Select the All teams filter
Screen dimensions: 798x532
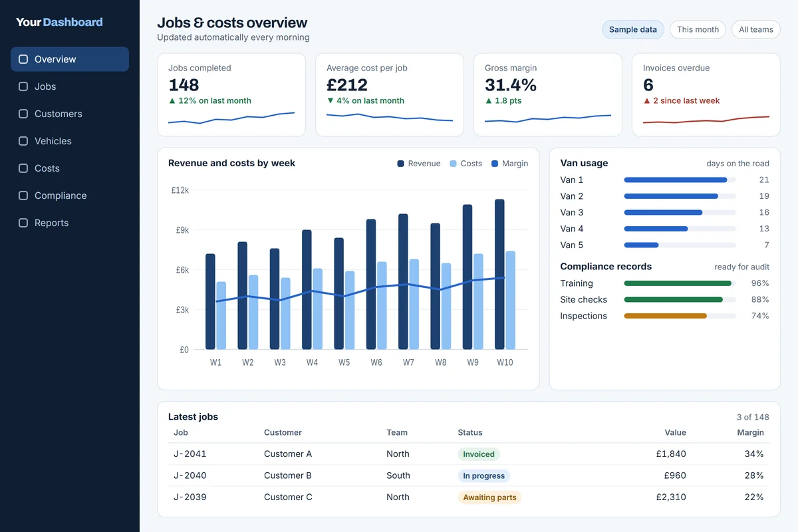point(756,29)
